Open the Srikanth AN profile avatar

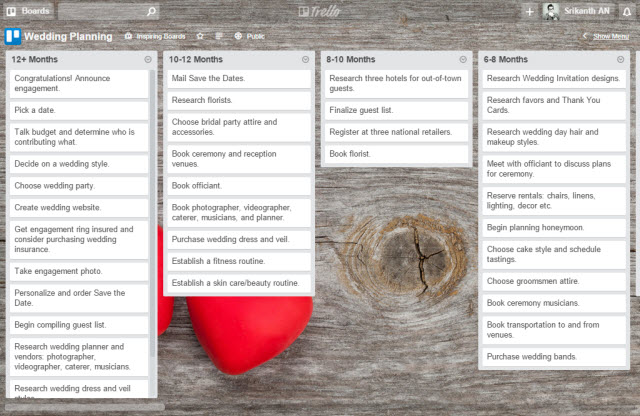pos(551,11)
